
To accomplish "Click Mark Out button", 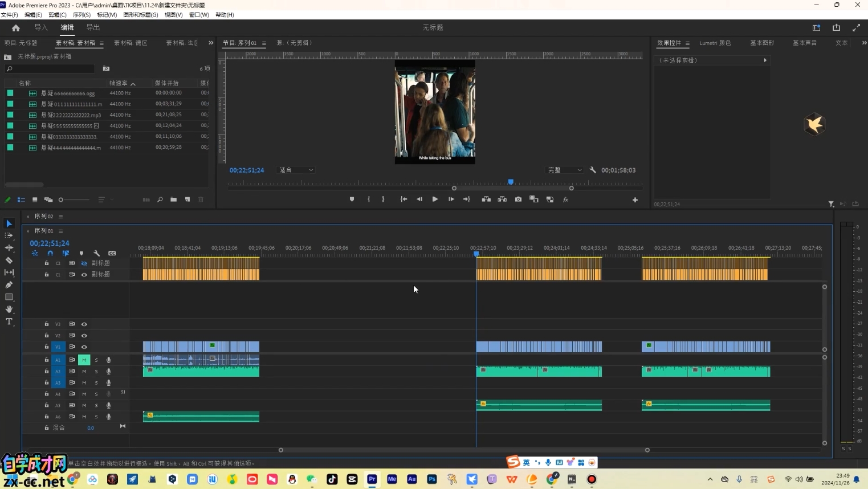I will pyautogui.click(x=383, y=199).
